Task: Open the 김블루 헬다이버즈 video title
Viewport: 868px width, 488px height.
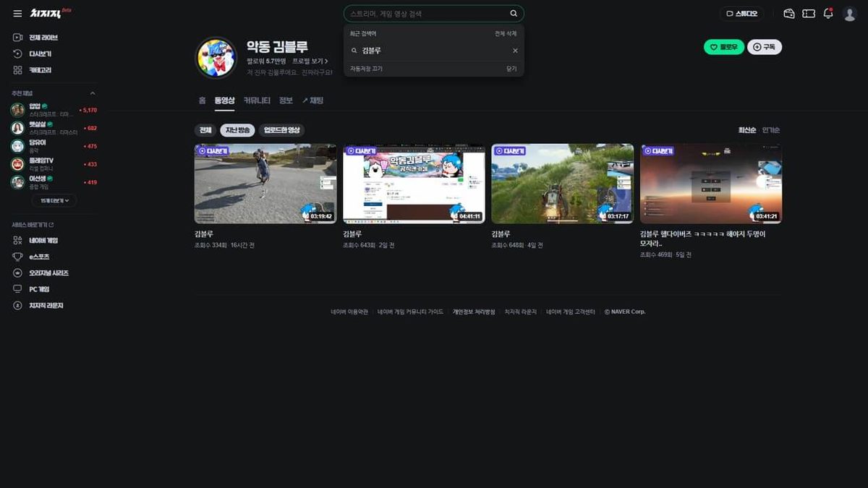Action: click(703, 239)
